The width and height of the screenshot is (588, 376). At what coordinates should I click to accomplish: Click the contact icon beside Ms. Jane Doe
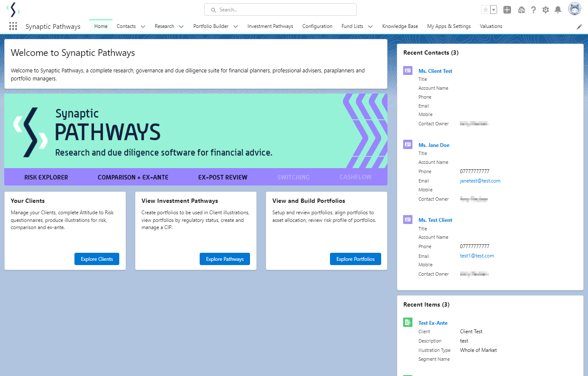click(408, 144)
